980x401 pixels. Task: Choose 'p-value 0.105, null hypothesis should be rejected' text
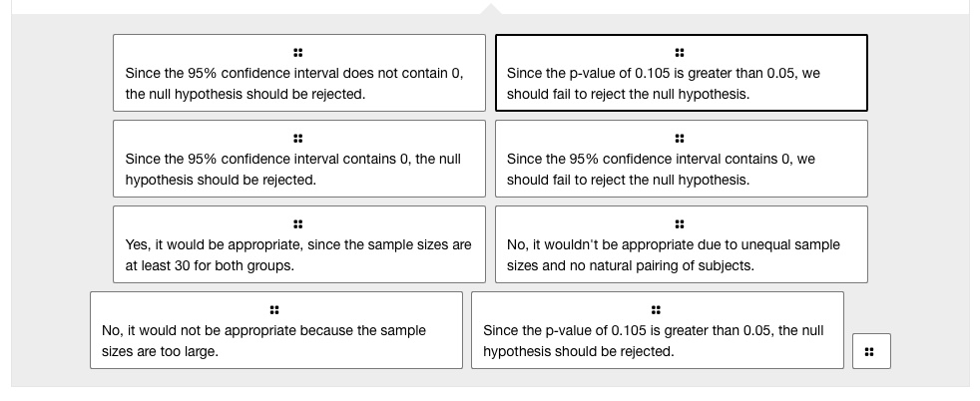(x=653, y=341)
